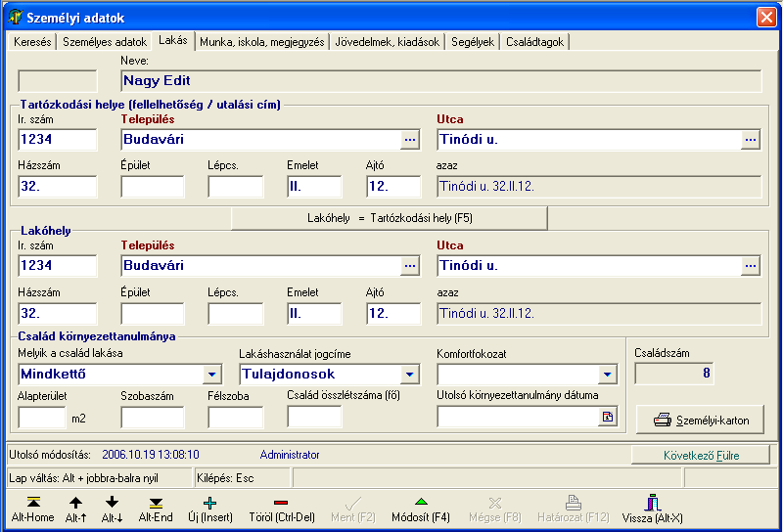Click the Alapterület m2 input field
The width and height of the screenshot is (783, 532).
click(42, 418)
